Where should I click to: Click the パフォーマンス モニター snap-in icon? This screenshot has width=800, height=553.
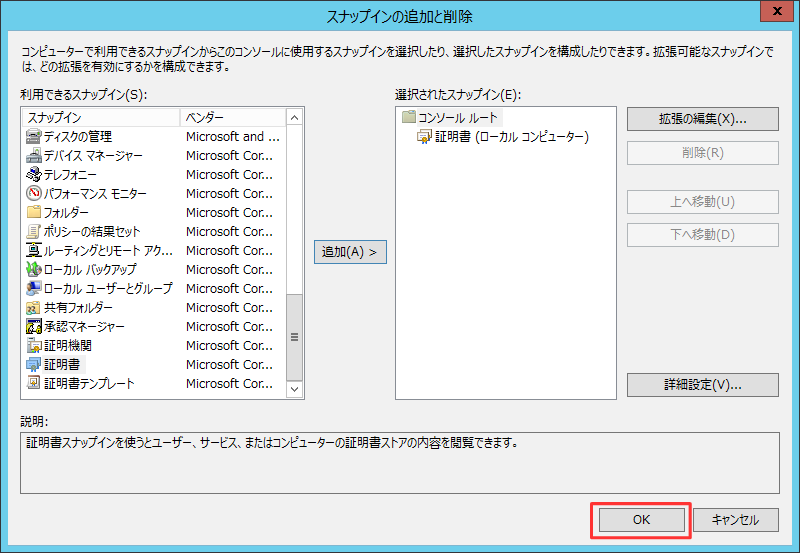(x=34, y=193)
